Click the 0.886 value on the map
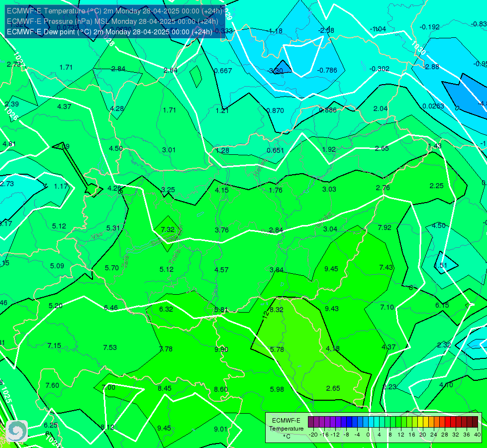The height and width of the screenshot is (448, 487). point(328,110)
